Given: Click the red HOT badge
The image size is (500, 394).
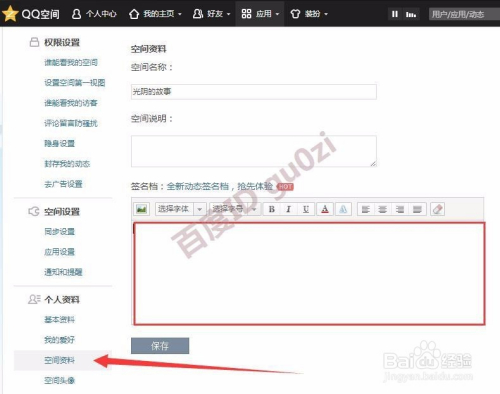Looking at the screenshot, I should [285, 186].
